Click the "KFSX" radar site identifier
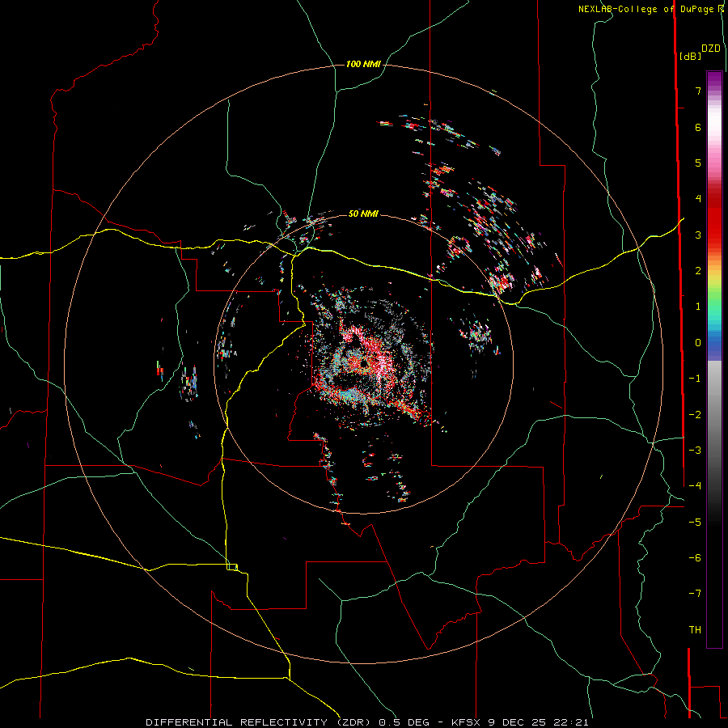728x728 pixels. click(x=468, y=722)
